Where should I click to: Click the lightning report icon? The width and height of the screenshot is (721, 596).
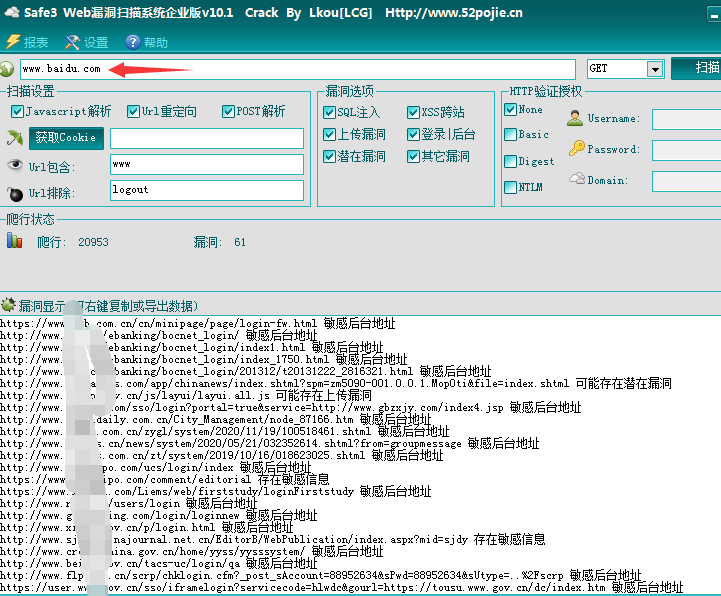point(13,42)
